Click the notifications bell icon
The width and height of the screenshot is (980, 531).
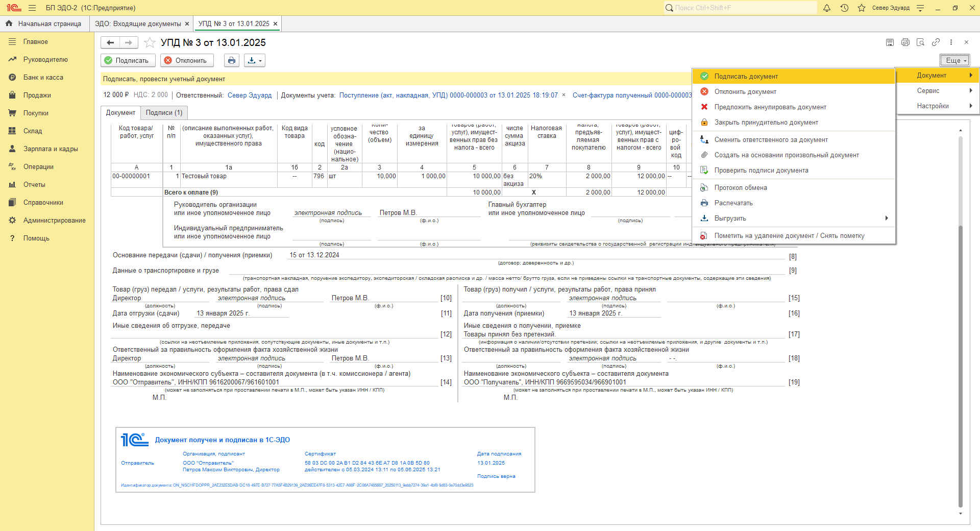point(827,8)
